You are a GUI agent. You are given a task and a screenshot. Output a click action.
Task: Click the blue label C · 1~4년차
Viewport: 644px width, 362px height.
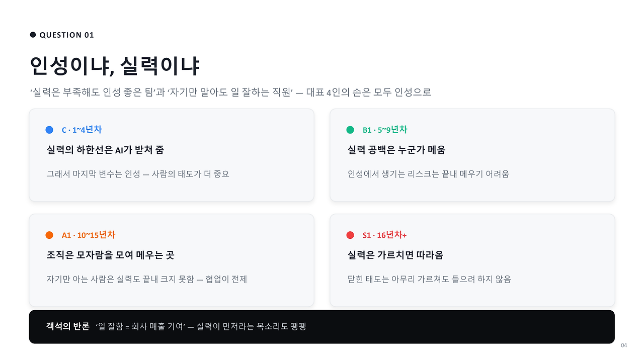[82, 130]
